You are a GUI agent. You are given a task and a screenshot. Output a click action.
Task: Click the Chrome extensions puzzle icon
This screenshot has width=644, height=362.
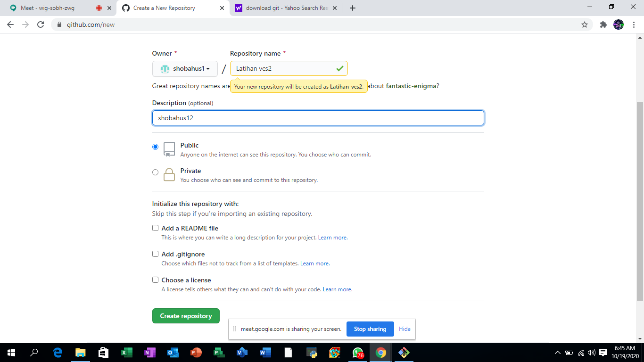click(x=603, y=25)
